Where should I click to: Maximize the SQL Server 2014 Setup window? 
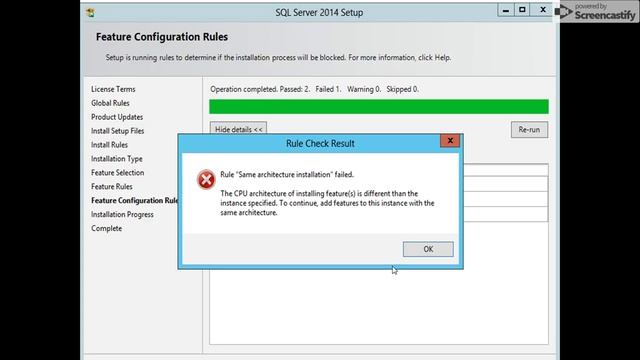click(522, 10)
